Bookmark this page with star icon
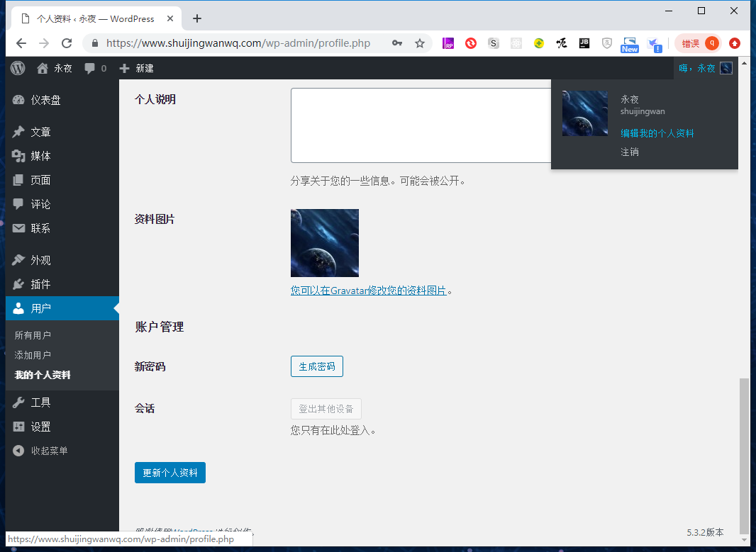 coord(420,43)
